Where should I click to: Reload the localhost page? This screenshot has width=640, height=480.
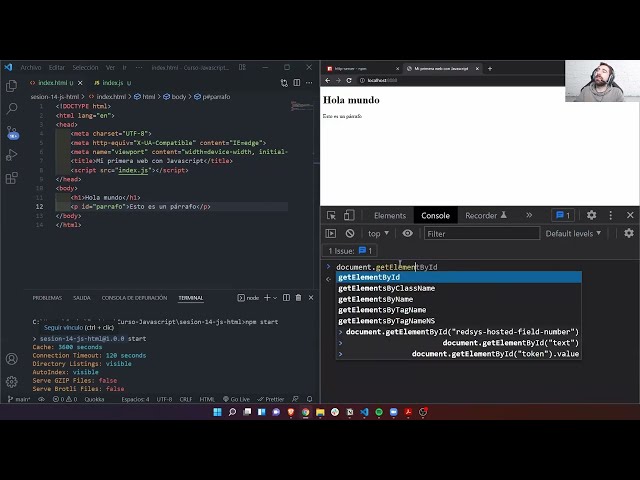[349, 80]
